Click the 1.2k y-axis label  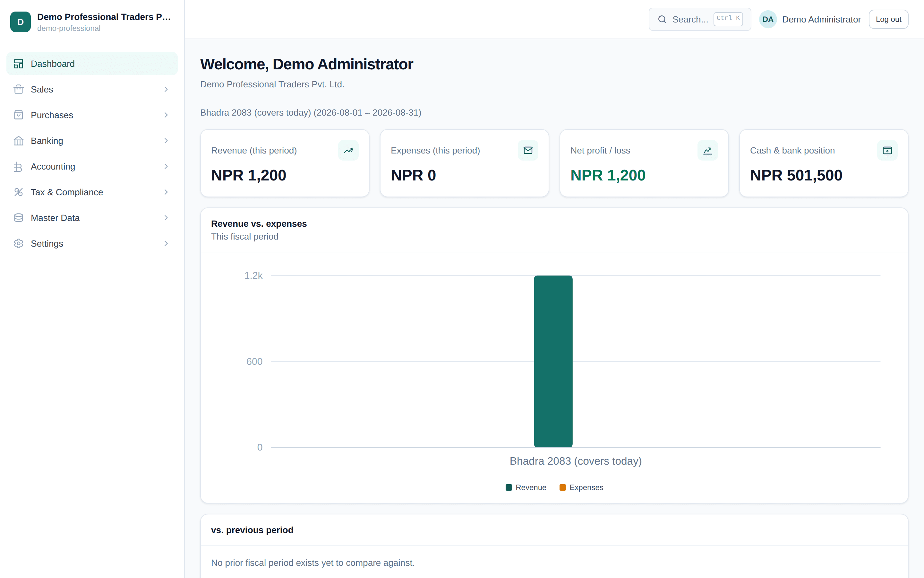coord(253,276)
